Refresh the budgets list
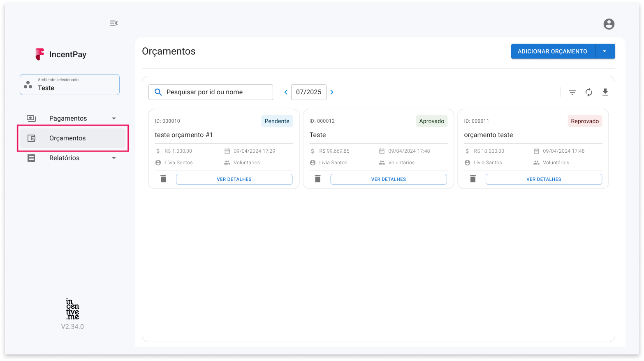644x361 pixels. (x=589, y=92)
